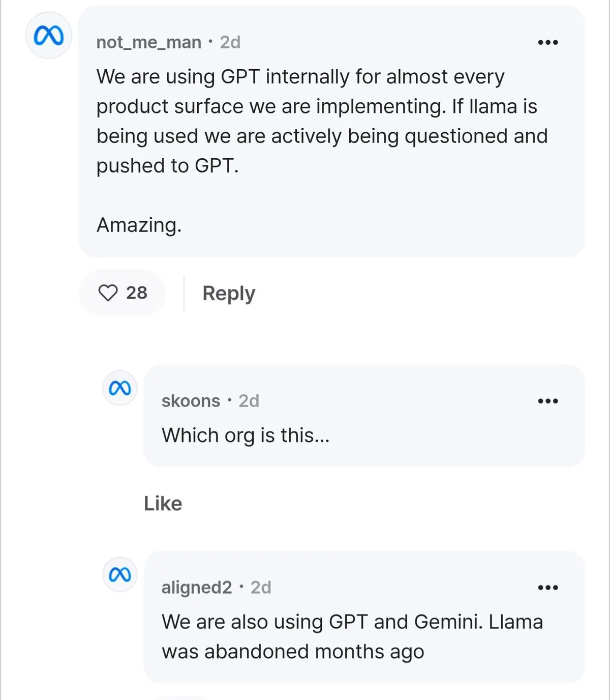Click the 2d timestamp on not_me_man's comment
The image size is (610, 700).
click(230, 42)
